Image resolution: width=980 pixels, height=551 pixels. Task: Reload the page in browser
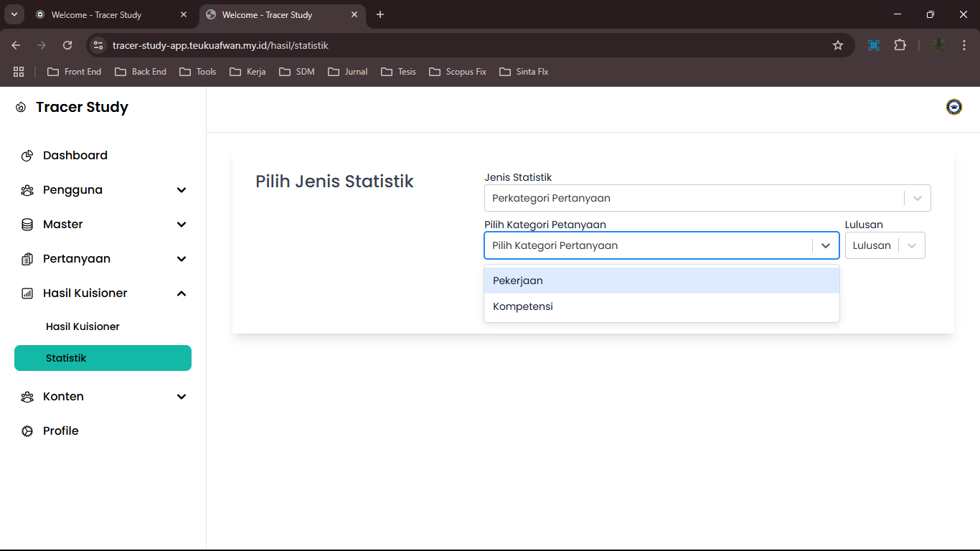[67, 45]
